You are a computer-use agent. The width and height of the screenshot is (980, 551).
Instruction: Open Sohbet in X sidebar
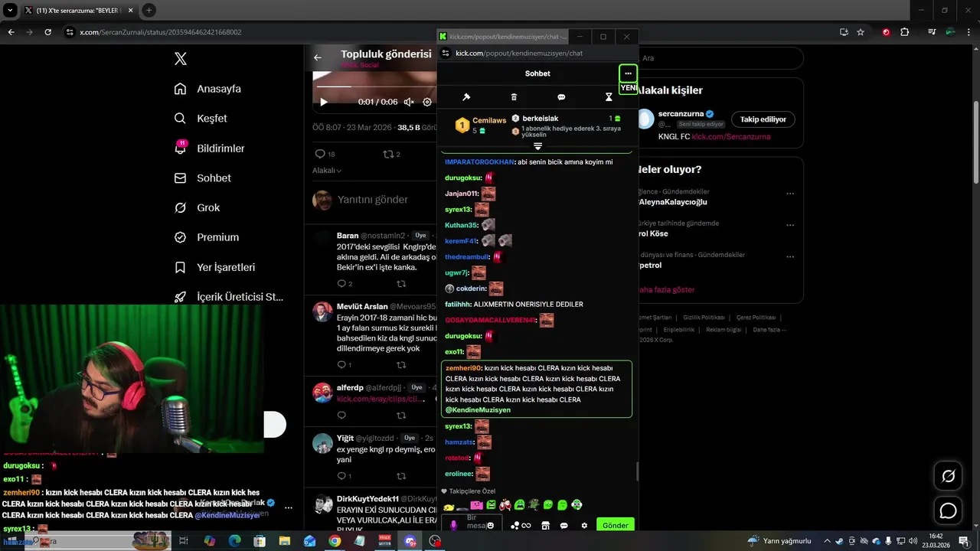(x=203, y=178)
